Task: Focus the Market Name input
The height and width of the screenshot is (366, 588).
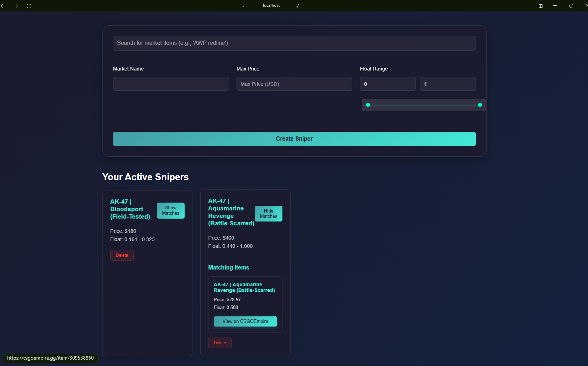Action: point(170,84)
